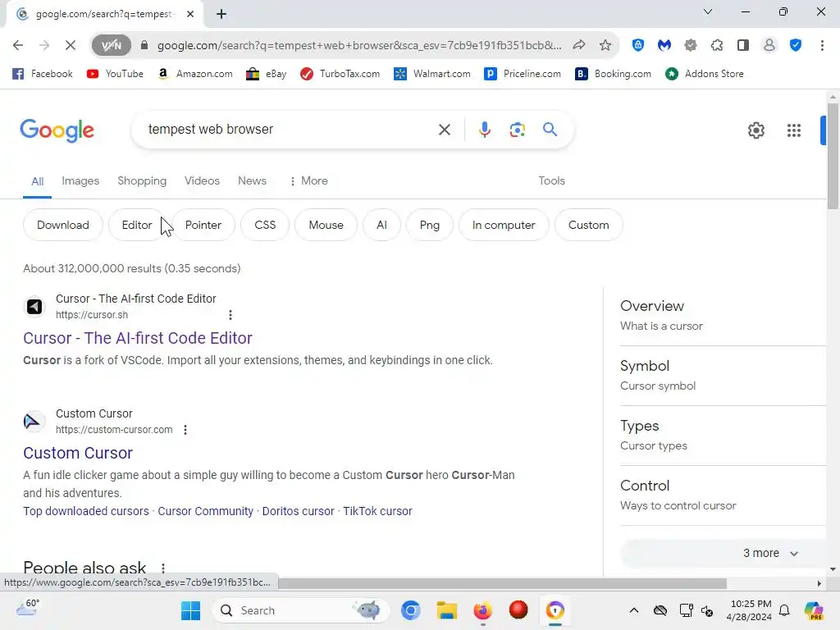Open options dots next to custom-cursor.com

(185, 430)
